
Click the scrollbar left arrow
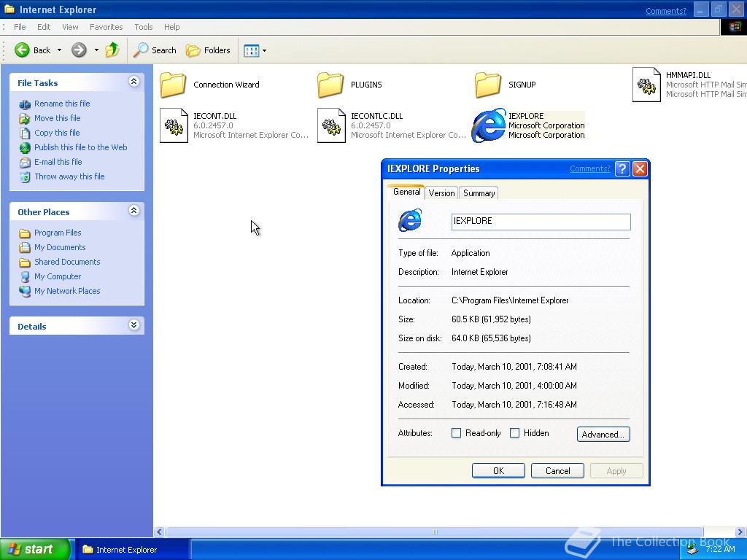(160, 532)
